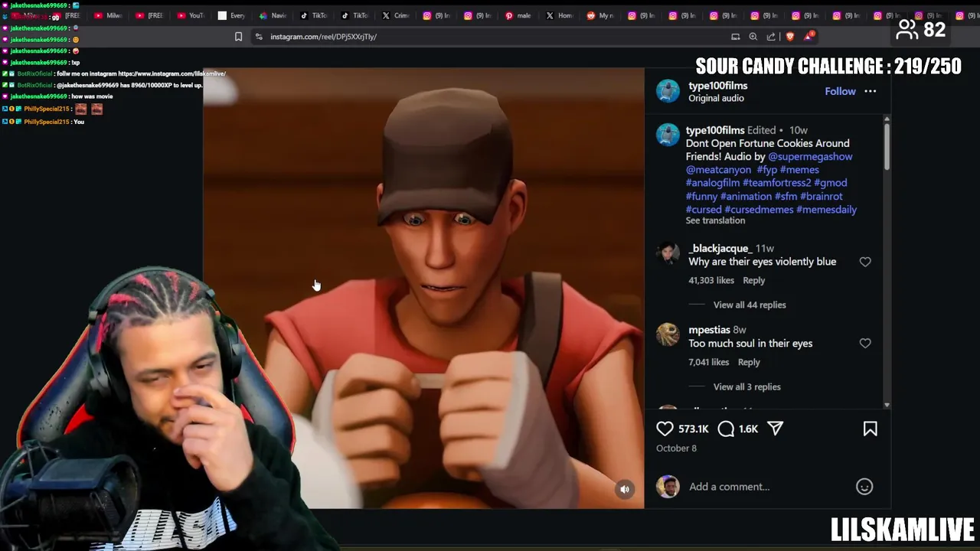Open the #sfm hashtag
The width and height of the screenshot is (980, 551).
[x=786, y=196]
